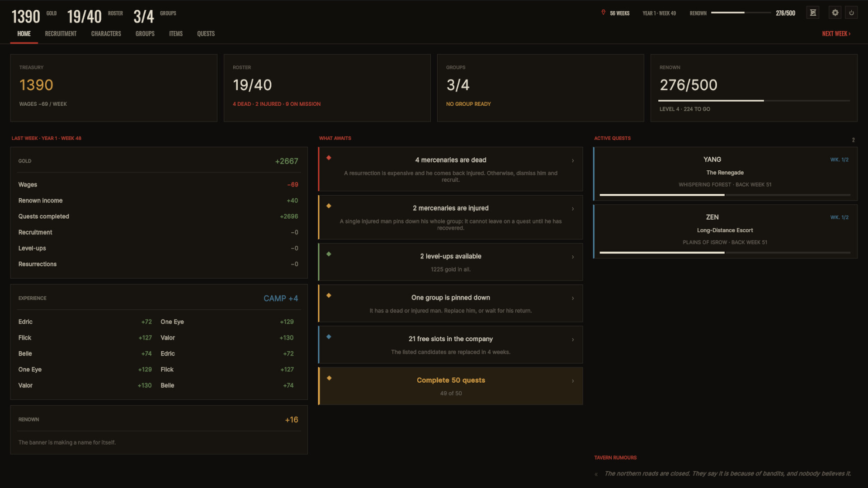This screenshot has width=868, height=488.
Task: Go to the Items tab
Action: [176, 34]
